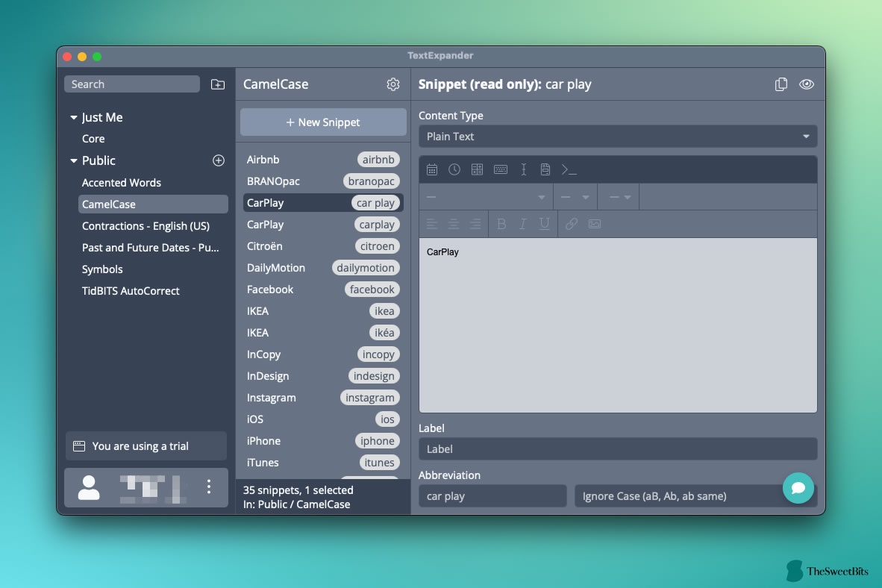The width and height of the screenshot is (882, 588).
Task: Select Accented Words group
Action: coord(122,183)
